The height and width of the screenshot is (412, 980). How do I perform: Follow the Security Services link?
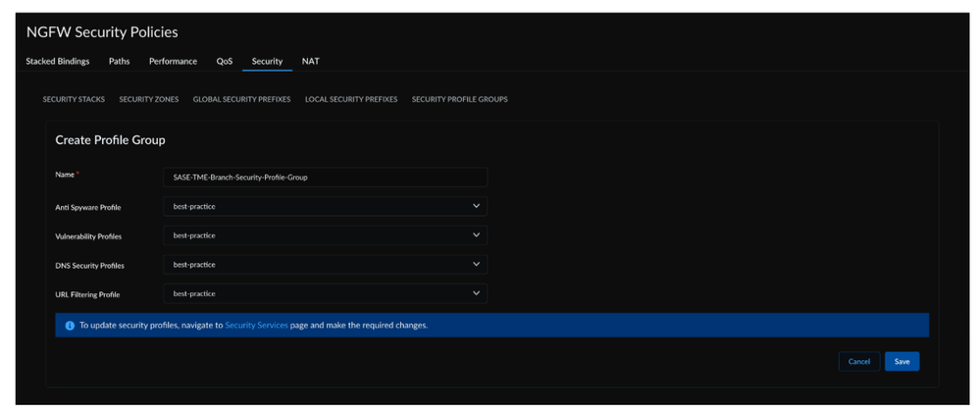[x=256, y=325]
